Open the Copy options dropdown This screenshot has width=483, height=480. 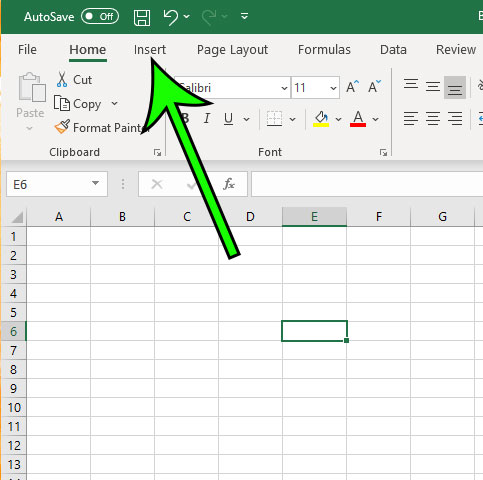(114, 103)
